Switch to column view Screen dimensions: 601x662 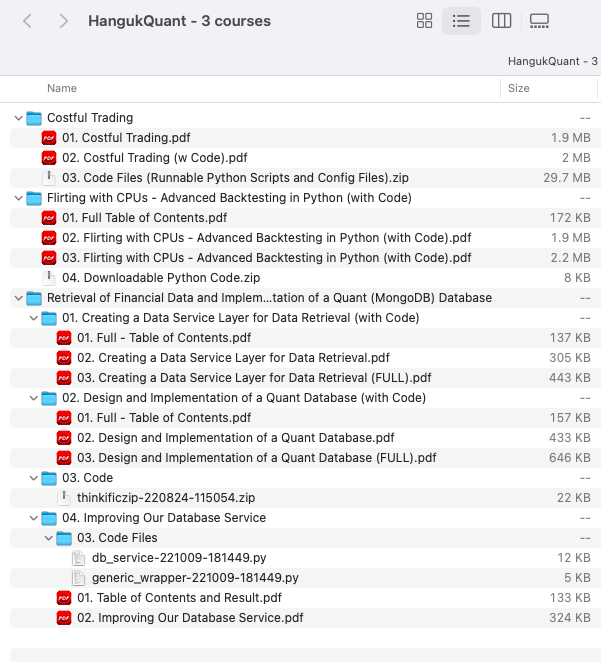tap(502, 21)
